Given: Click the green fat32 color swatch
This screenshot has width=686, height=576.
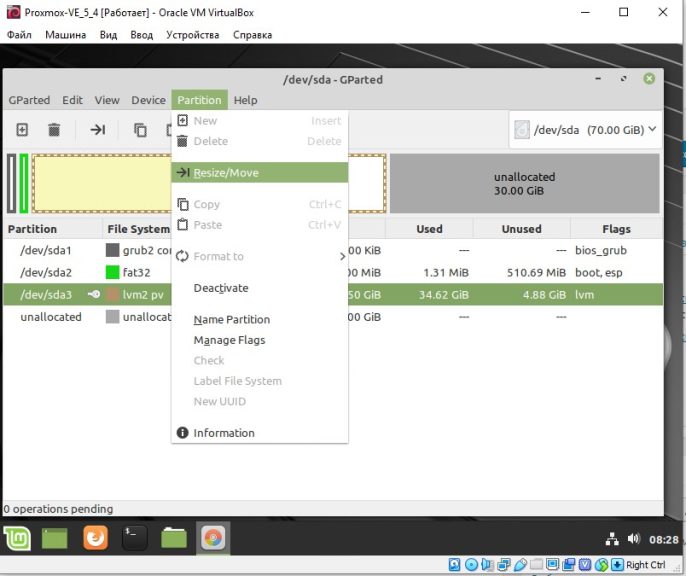Looking at the screenshot, I should 112,272.
